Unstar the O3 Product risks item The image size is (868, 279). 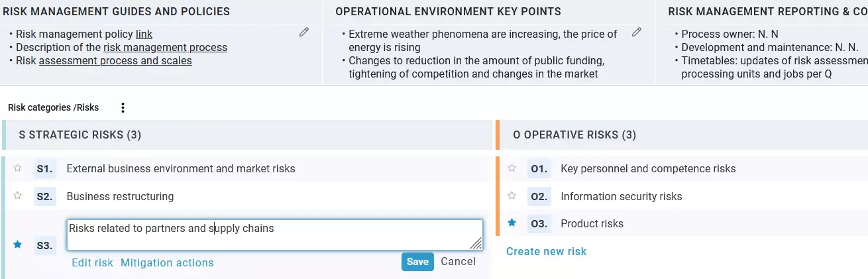512,223
